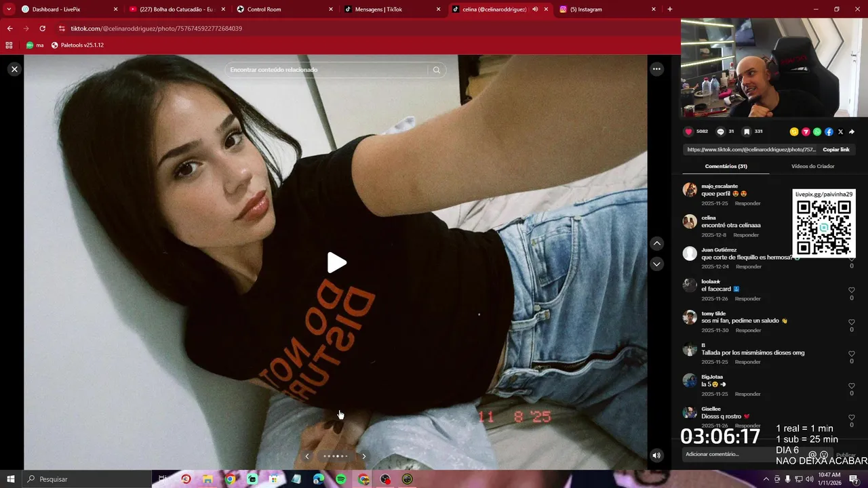Click the 'Encontrar conteúdo relacionado' search field
Image resolution: width=868 pixels, height=488 pixels.
[x=328, y=70]
